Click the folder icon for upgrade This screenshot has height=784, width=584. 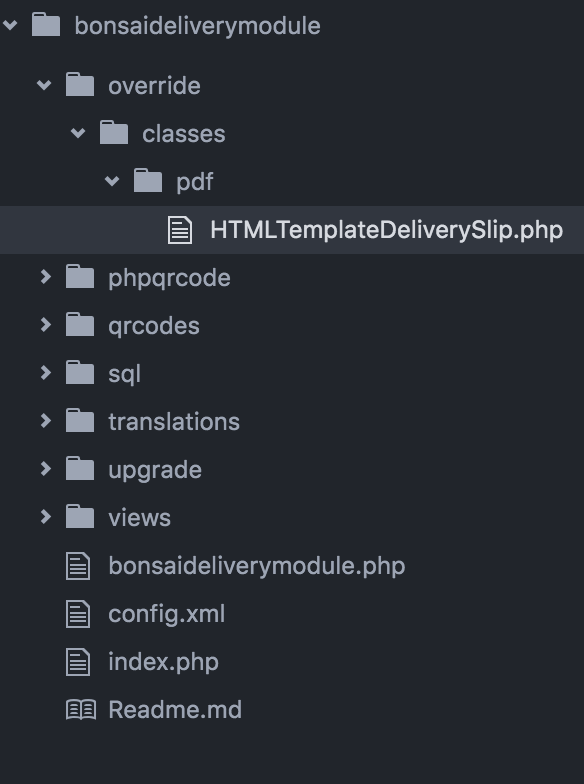80,468
